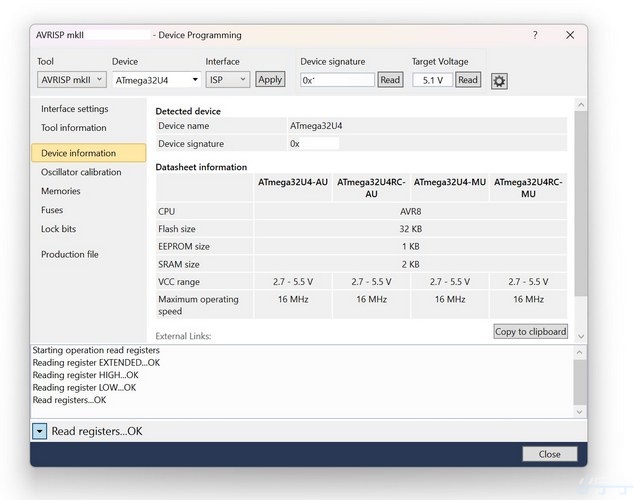Open the Tool dropdown AVRISP mkII
Image resolution: width=640 pixels, height=500 pixels.
pos(70,80)
